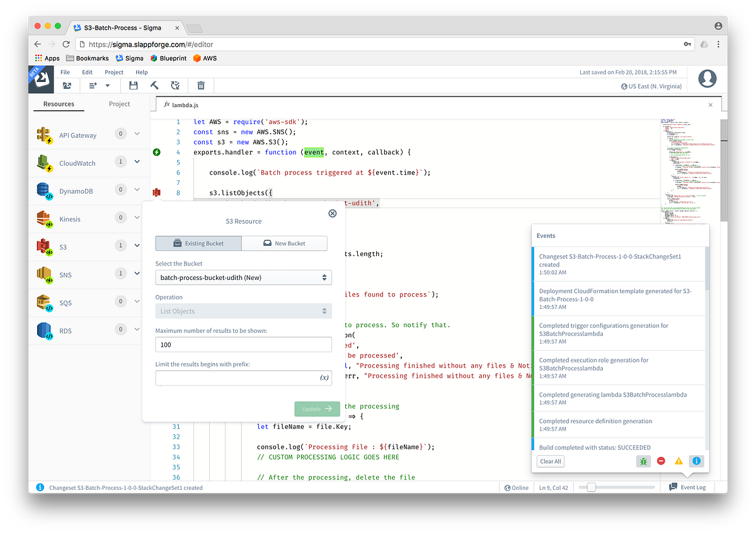The width and height of the screenshot is (756, 534).
Task: Select the S3 resource in the sidebar
Action: point(66,247)
